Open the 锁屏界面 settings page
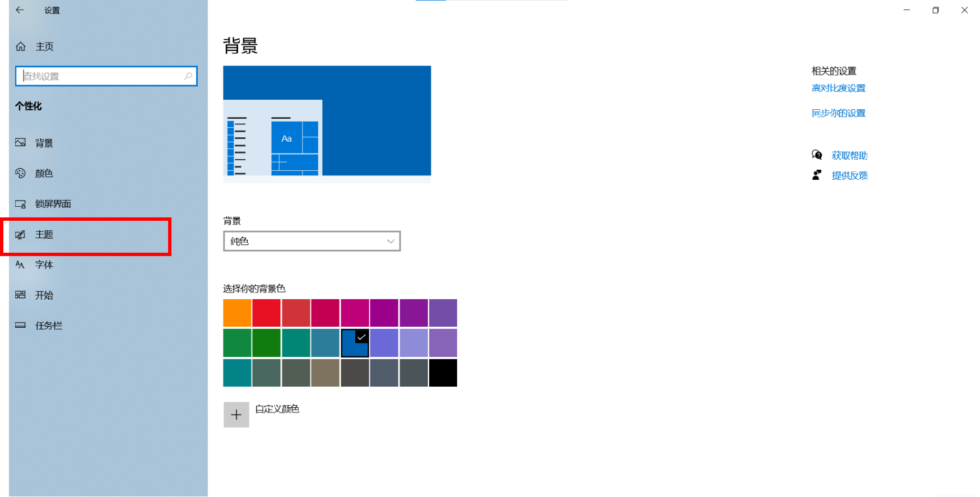The height and width of the screenshot is (497, 980). [53, 204]
